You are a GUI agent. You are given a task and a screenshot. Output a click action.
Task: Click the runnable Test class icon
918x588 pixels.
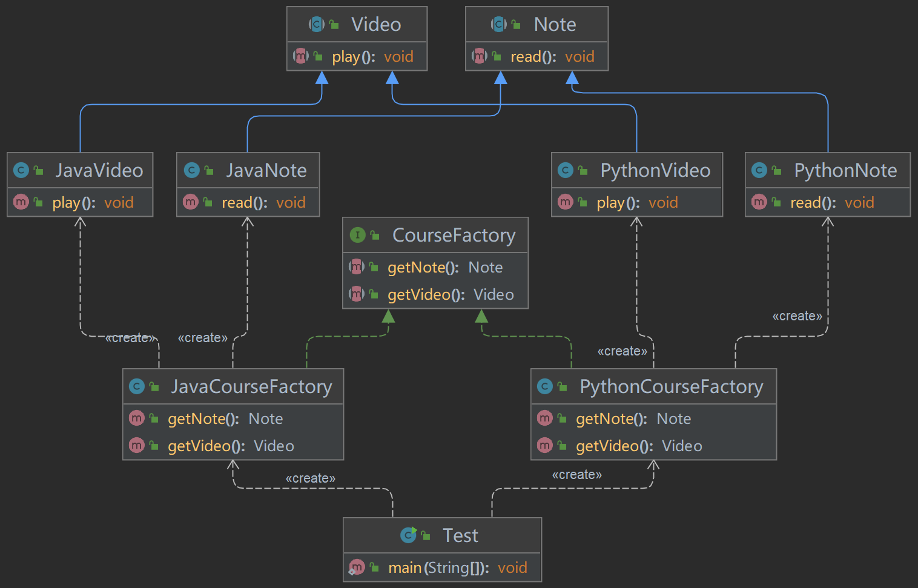[409, 535]
